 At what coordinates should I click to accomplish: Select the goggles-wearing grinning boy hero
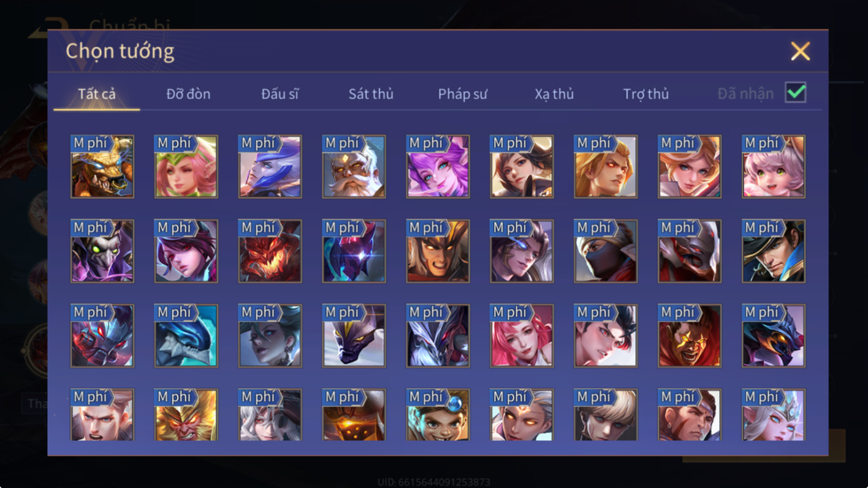pos(438,415)
